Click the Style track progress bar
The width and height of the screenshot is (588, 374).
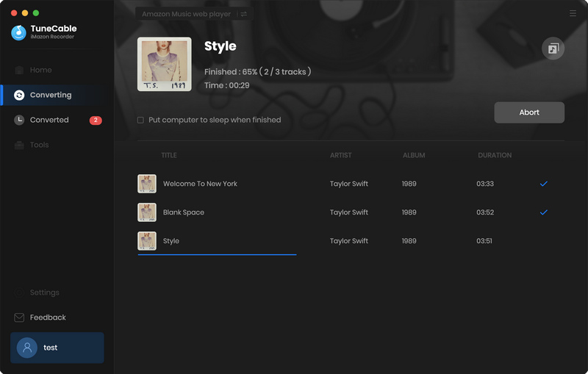[x=217, y=255]
